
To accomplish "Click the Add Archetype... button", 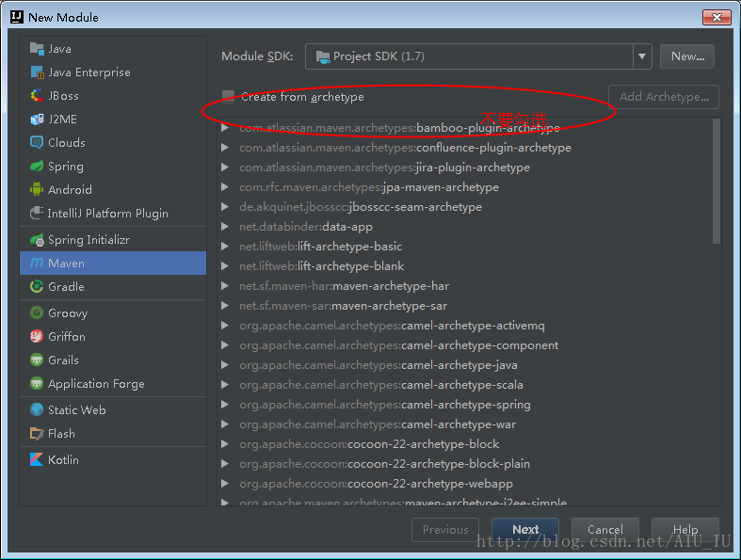I will coord(664,97).
